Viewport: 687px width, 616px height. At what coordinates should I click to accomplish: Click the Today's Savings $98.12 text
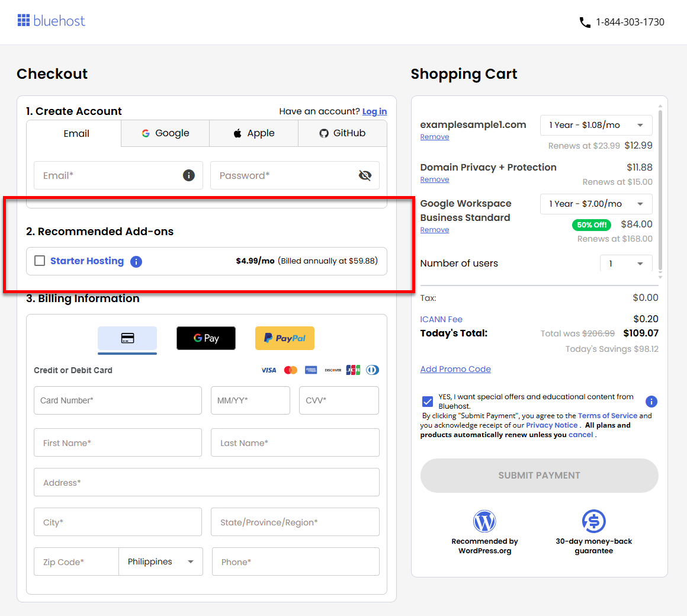click(x=612, y=349)
